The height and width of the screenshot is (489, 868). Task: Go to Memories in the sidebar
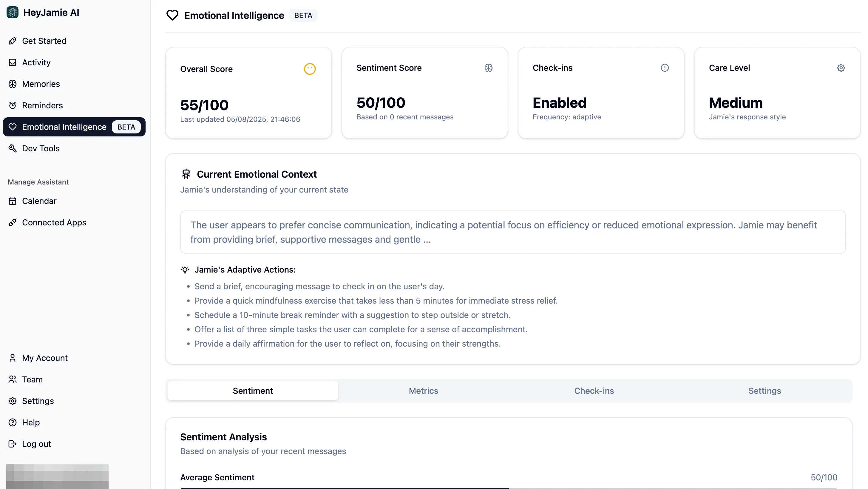click(41, 84)
